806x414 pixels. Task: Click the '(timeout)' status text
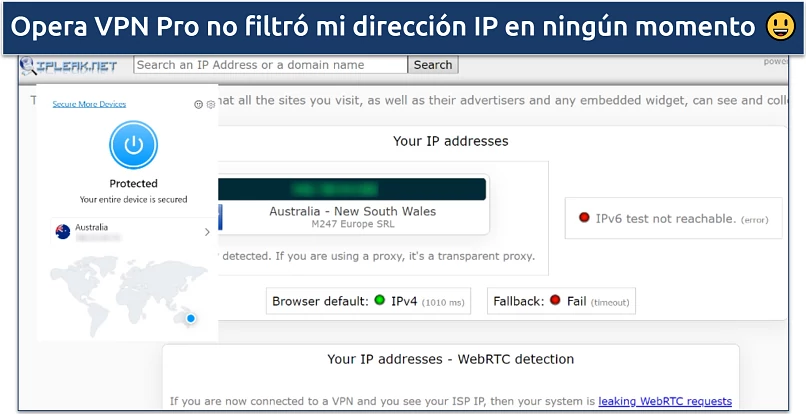click(610, 303)
